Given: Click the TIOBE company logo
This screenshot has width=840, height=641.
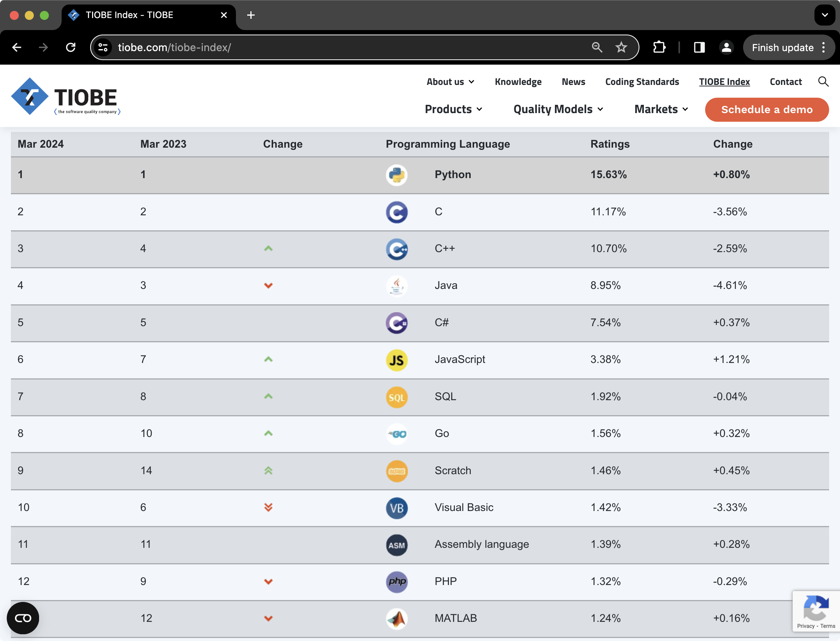Looking at the screenshot, I should tap(66, 97).
